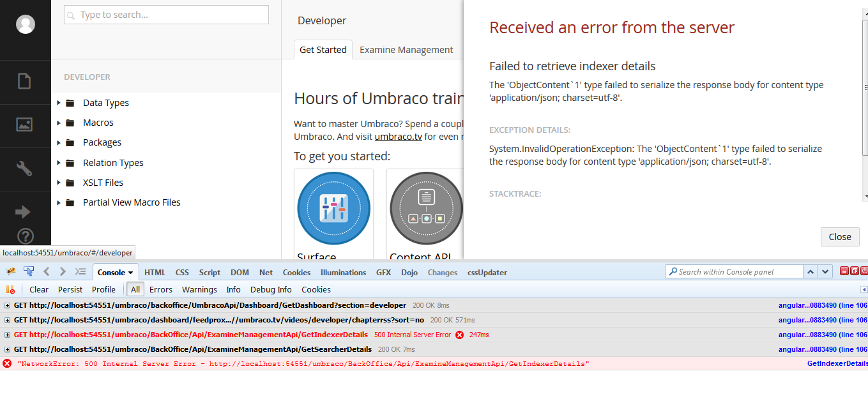Click the Macros folder icon

pyautogui.click(x=70, y=123)
